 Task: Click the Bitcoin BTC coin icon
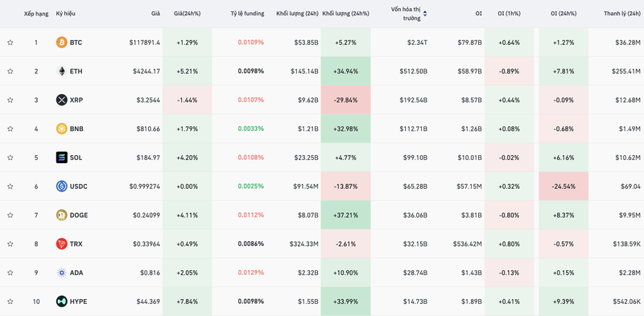pos(62,43)
